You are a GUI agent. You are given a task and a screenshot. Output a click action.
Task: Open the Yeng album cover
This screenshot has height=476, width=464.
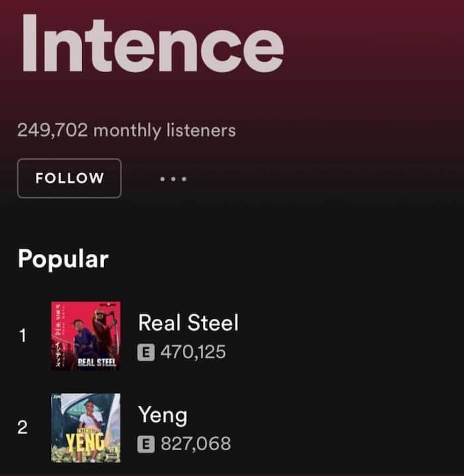86,428
